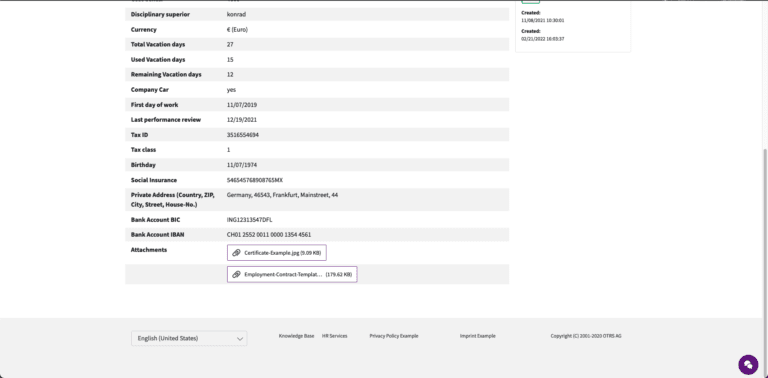
Task: Open the HR Services footer link
Action: (x=335, y=336)
